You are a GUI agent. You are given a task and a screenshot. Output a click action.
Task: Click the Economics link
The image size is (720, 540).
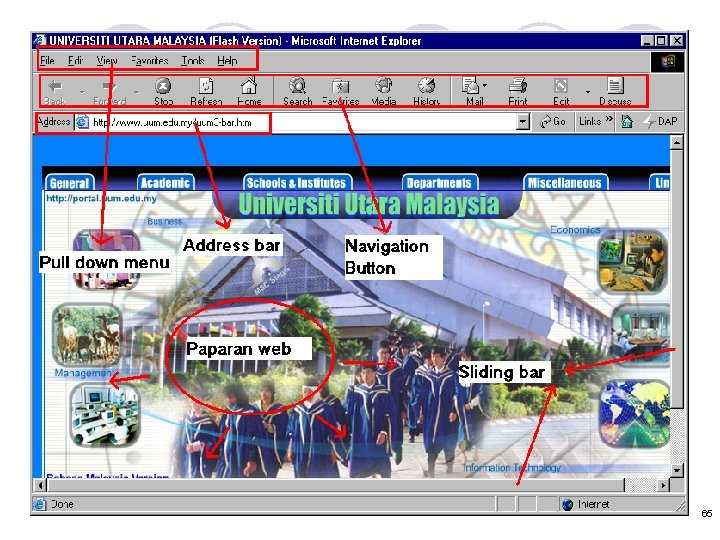(x=575, y=230)
